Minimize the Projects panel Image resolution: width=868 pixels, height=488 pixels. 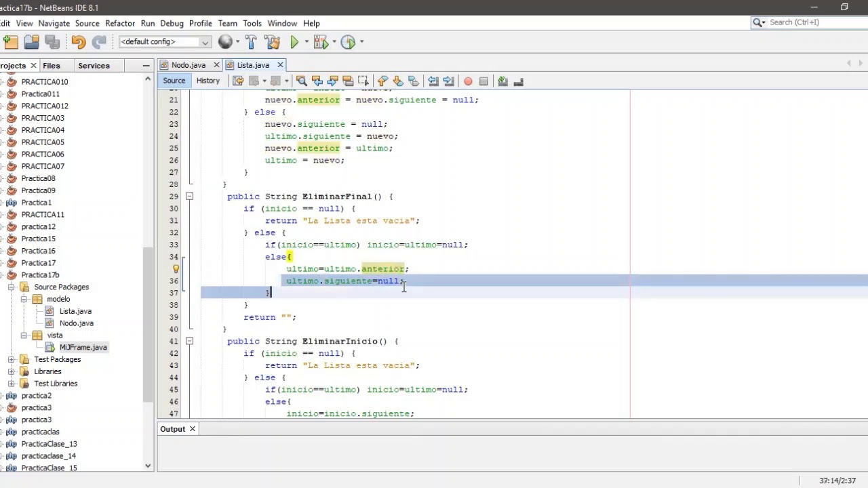point(146,66)
